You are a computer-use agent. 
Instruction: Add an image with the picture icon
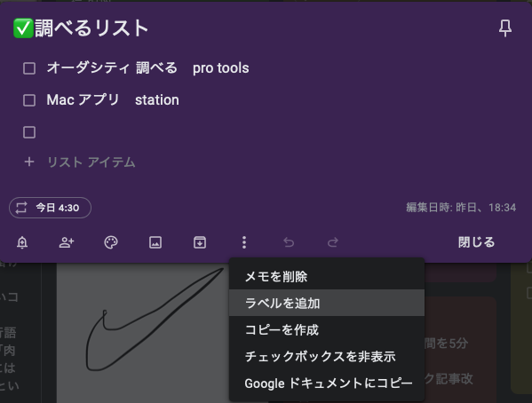tap(155, 242)
